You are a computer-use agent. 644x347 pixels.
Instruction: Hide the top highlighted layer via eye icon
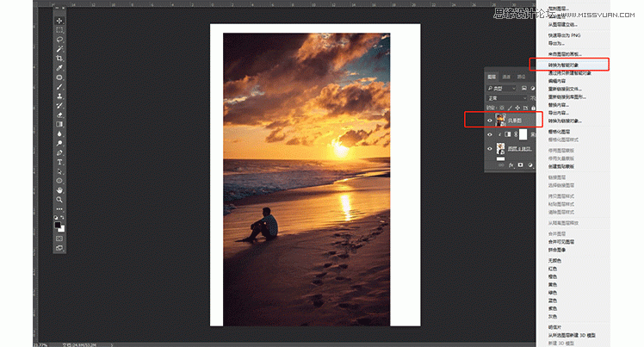pos(490,121)
